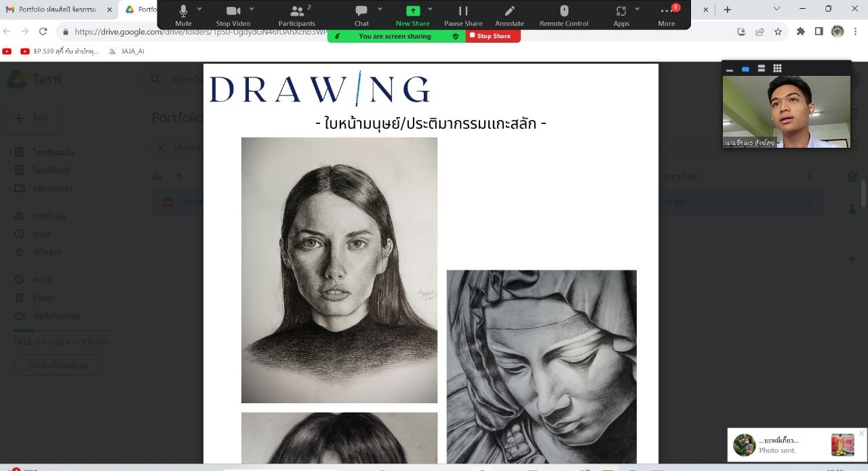This screenshot has height=471, width=868.
Task: Switch video panel to grid view
Action: [x=777, y=68]
